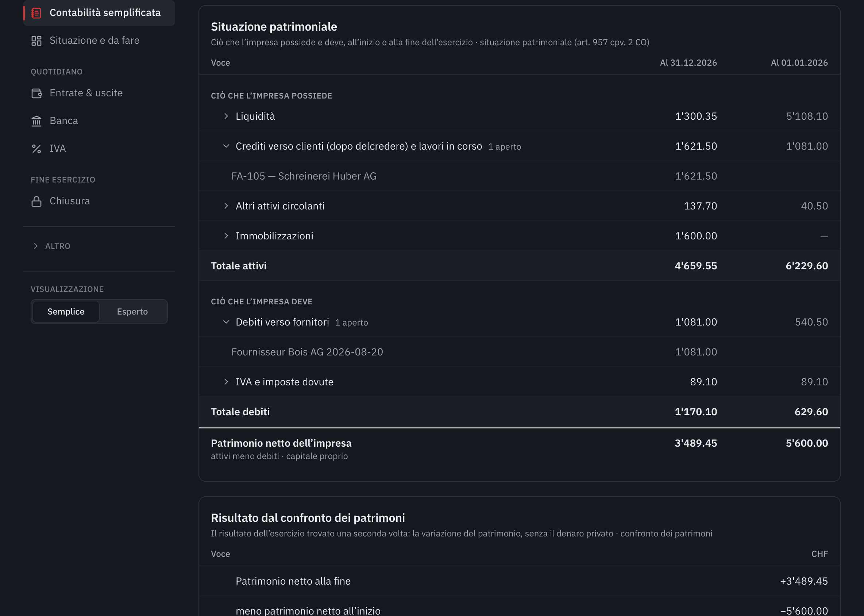
Task: Click the Banca building icon
Action: [36, 121]
